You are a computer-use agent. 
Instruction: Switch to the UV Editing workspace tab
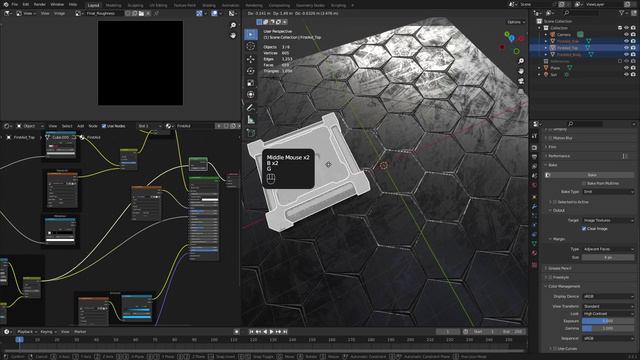point(158,5)
